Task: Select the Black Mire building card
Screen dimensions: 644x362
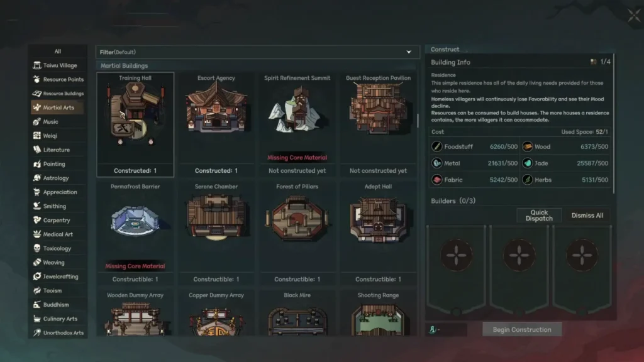Action: coord(297,313)
